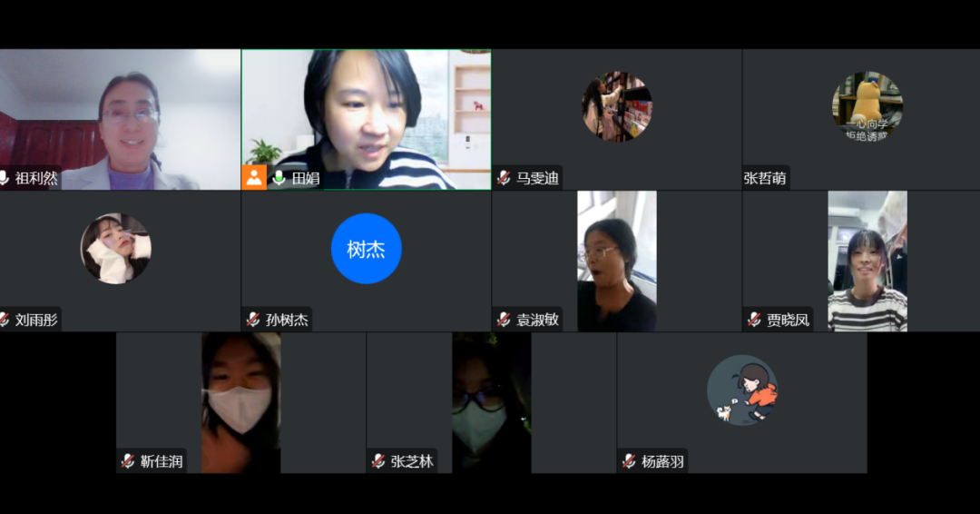Click 靳佳润's muted mic icon
Image resolution: width=980 pixels, height=514 pixels.
pyautogui.click(x=128, y=461)
